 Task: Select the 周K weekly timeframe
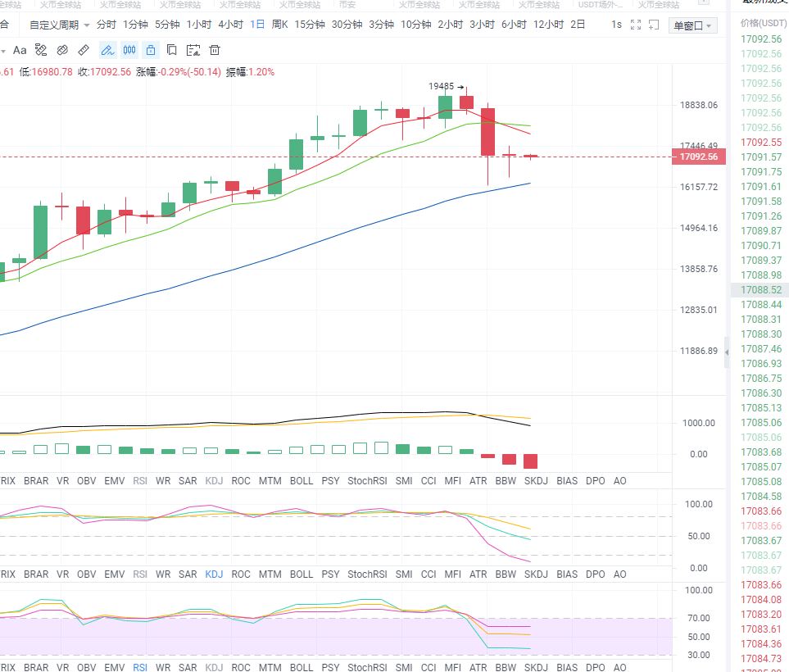279,25
